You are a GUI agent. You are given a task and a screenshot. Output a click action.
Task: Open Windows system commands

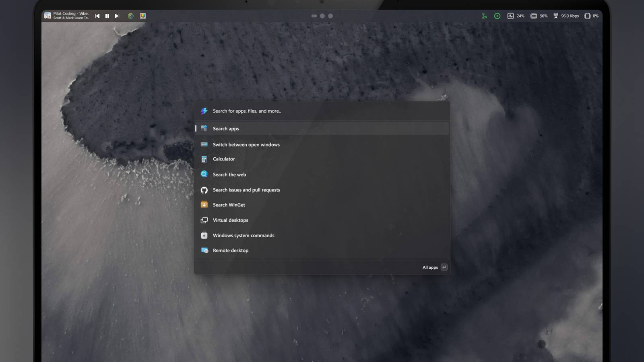pyautogui.click(x=243, y=236)
